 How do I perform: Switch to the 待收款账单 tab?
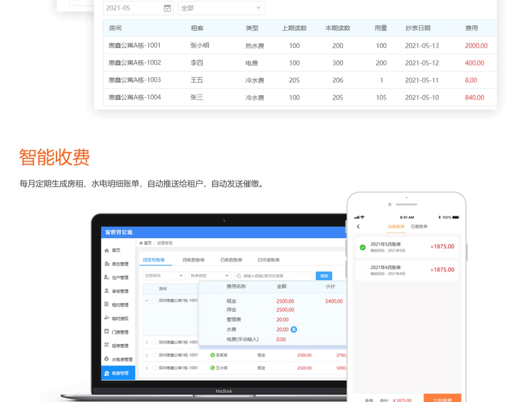pyautogui.click(x=193, y=260)
